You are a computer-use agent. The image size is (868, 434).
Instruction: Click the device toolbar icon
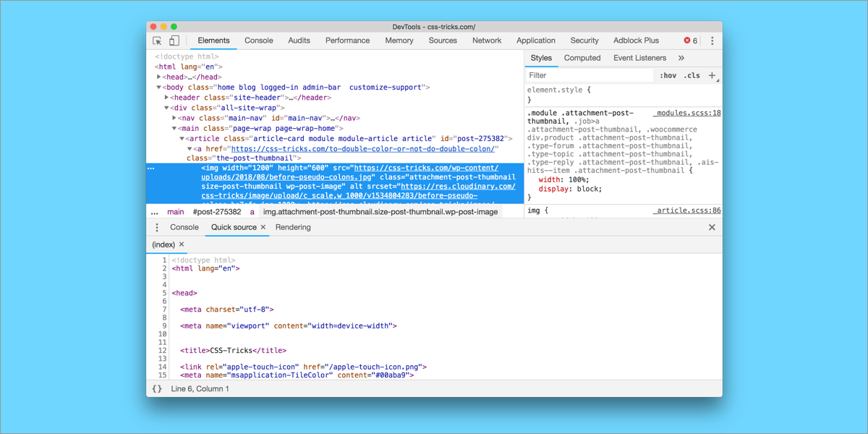click(173, 41)
